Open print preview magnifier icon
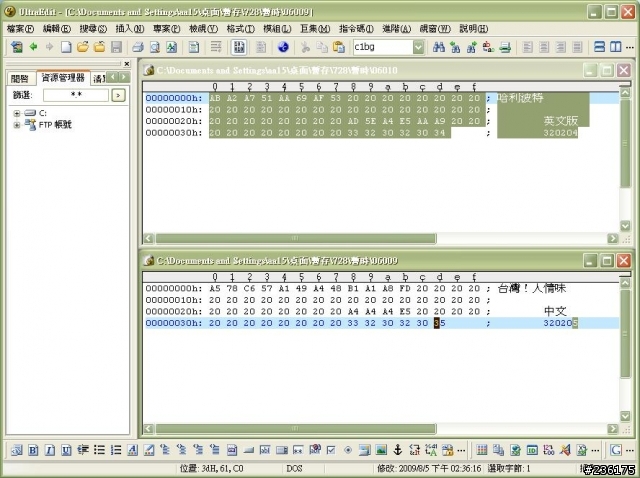Screen dimensions: 640x478 point(155,47)
